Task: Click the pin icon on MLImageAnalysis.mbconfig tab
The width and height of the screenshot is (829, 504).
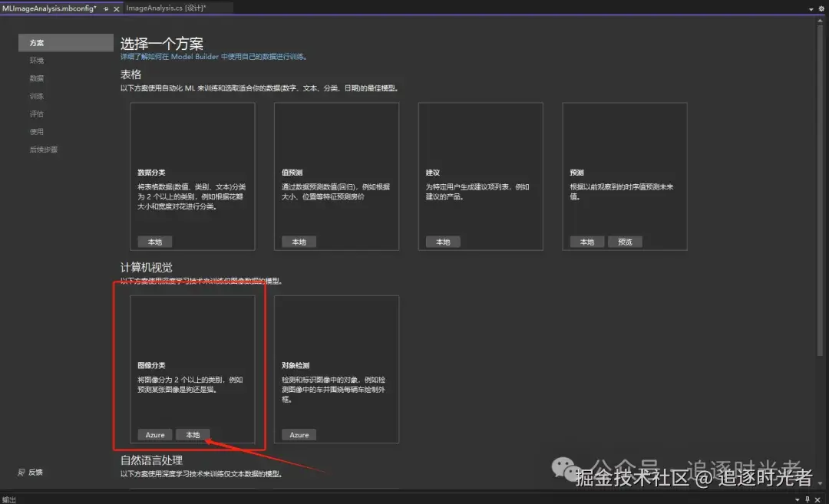Action: pos(104,9)
